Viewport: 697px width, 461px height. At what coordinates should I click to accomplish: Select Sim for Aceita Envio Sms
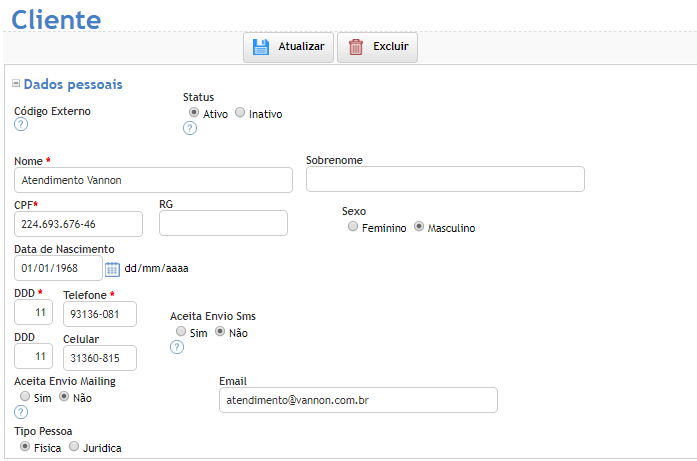tap(180, 331)
